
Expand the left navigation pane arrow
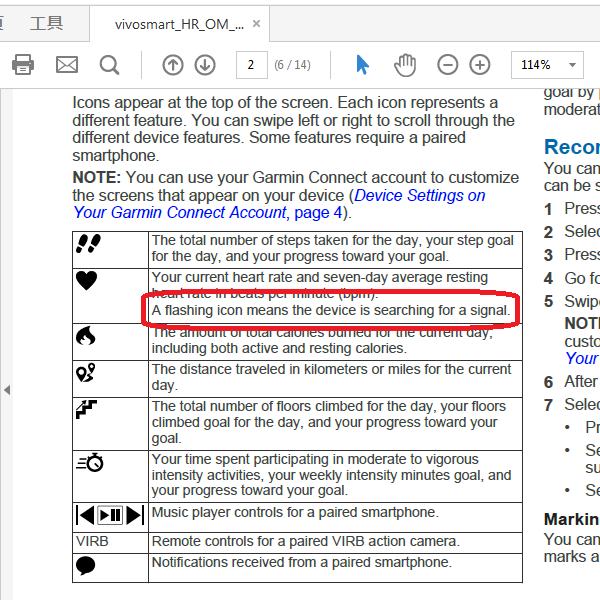pos(7,390)
